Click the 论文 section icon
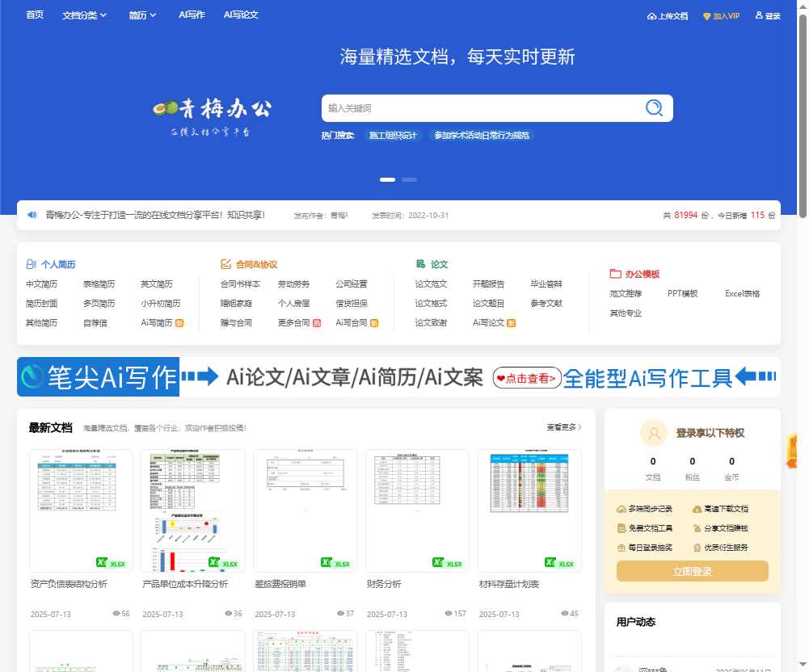Viewport: 809px width, 672px height. tap(419, 262)
